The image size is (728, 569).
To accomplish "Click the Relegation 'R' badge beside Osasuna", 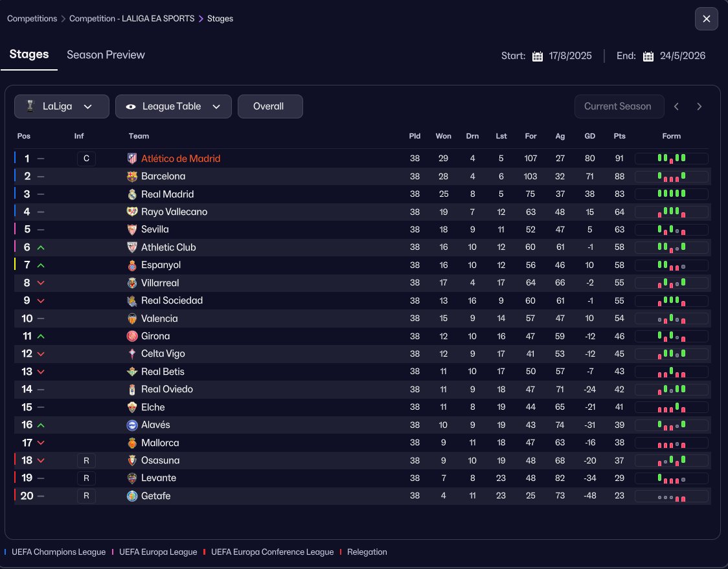I will tap(87, 460).
